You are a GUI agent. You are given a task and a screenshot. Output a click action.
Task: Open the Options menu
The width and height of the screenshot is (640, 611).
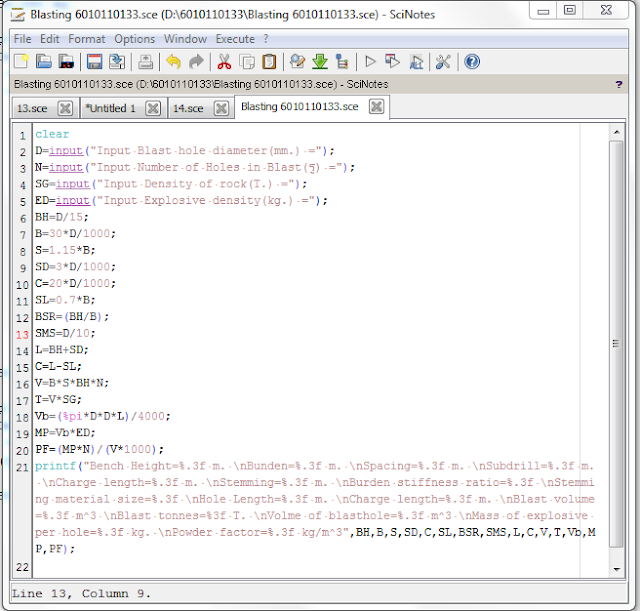[135, 39]
